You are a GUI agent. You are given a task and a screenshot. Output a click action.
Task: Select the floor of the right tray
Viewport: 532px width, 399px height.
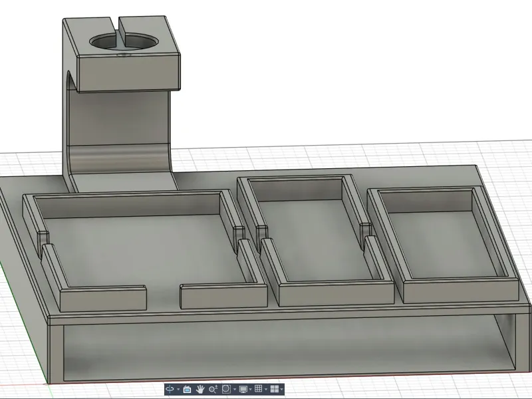[x=444, y=244]
